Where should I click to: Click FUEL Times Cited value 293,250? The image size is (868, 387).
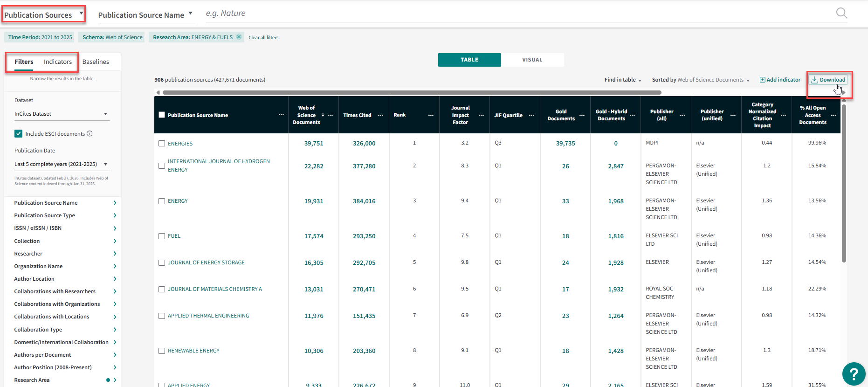364,236
